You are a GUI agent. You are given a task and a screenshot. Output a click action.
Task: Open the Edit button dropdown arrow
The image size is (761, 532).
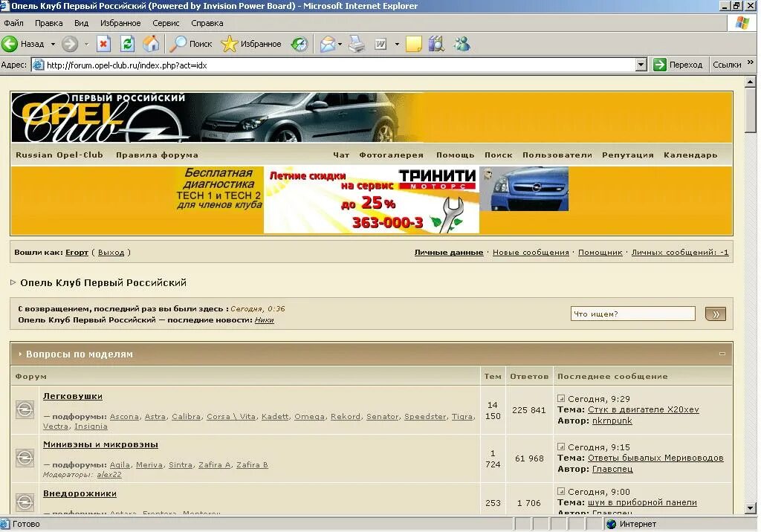(397, 44)
